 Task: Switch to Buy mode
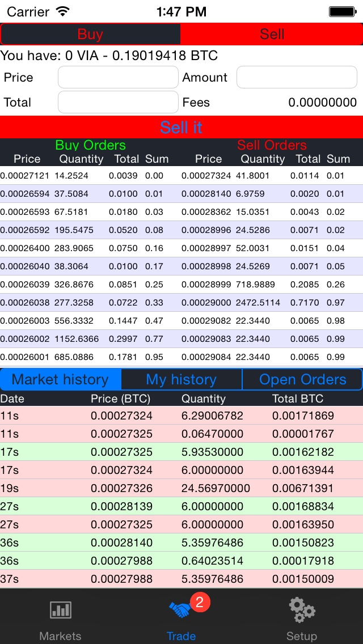click(x=90, y=34)
